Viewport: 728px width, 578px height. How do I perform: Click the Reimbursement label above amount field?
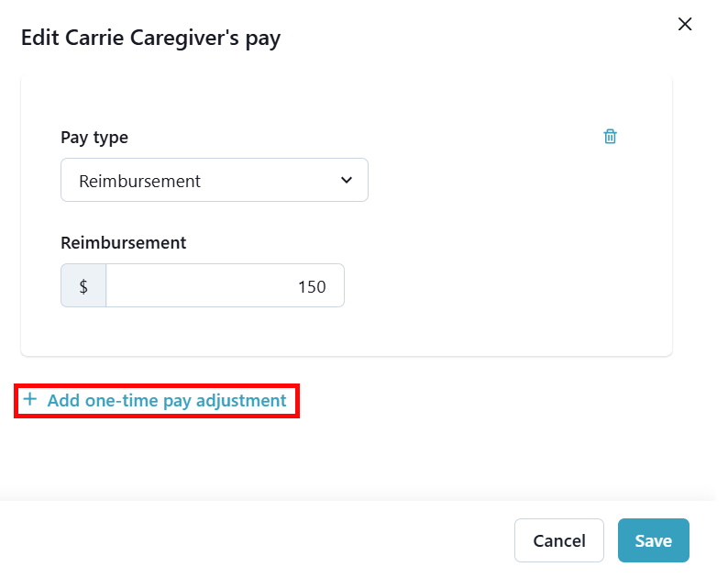point(123,243)
